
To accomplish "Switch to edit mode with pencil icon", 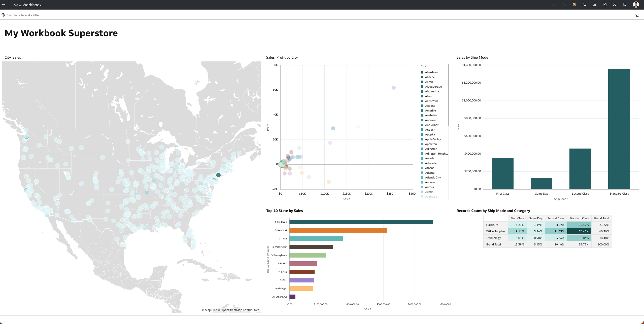I will pyautogui.click(x=574, y=5).
